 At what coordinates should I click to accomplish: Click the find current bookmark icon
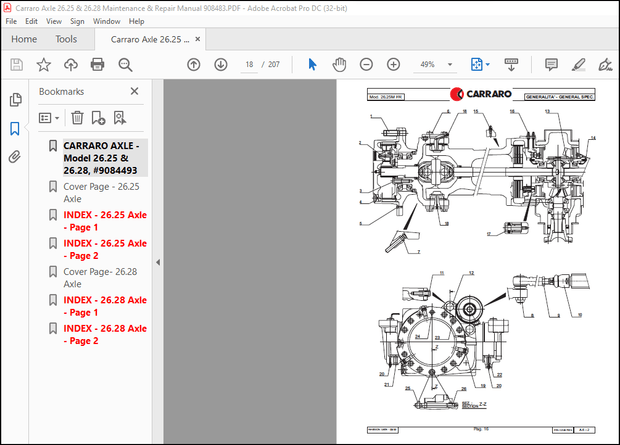tap(119, 118)
